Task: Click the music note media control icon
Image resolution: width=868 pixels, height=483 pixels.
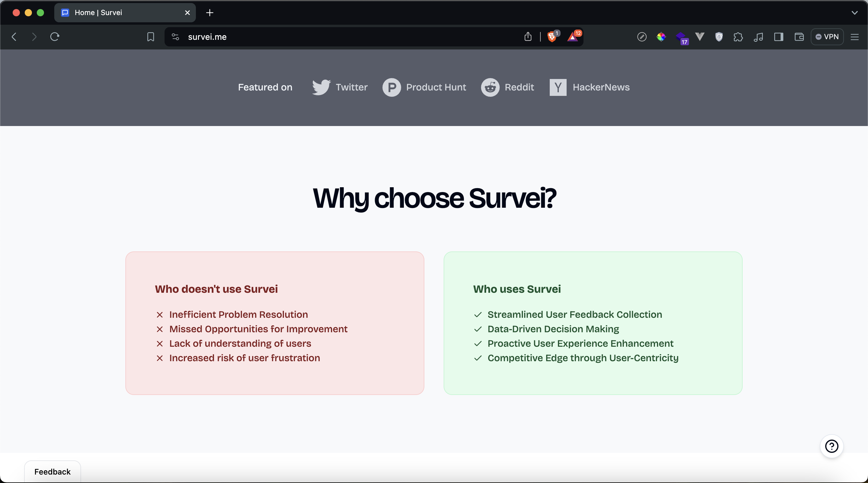Action: click(758, 37)
